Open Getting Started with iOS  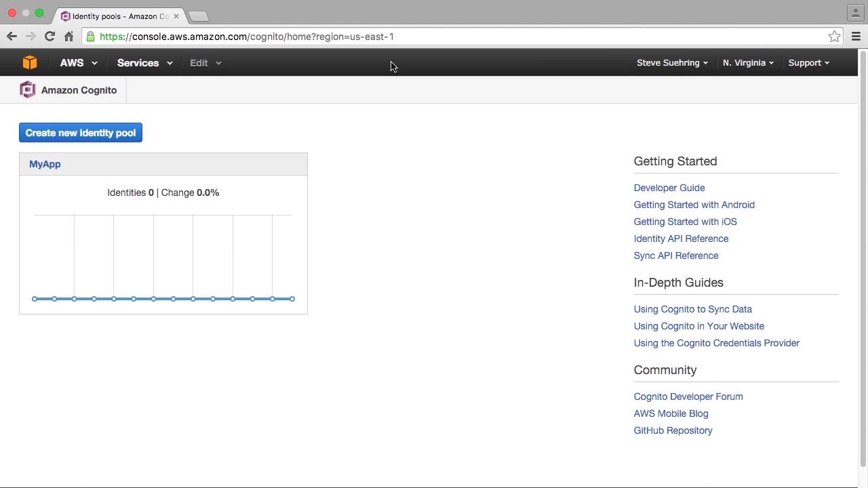(x=685, y=222)
